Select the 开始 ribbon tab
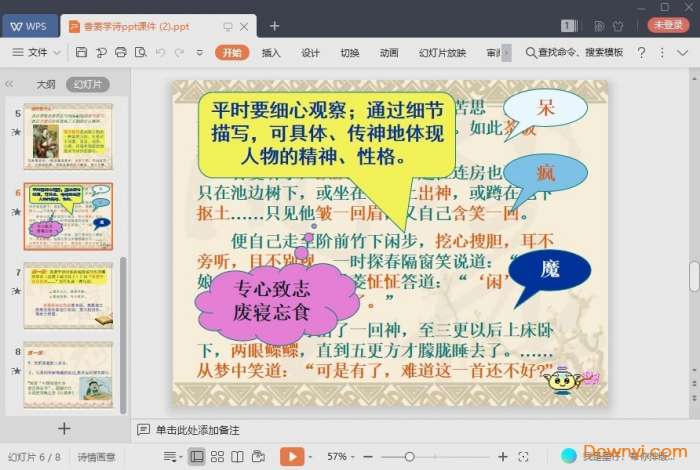 click(232, 53)
